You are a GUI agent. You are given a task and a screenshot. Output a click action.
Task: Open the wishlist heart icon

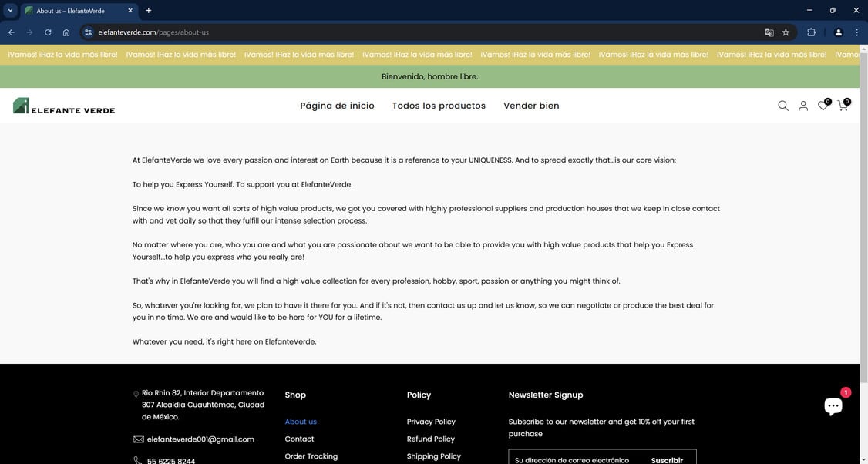pos(823,105)
